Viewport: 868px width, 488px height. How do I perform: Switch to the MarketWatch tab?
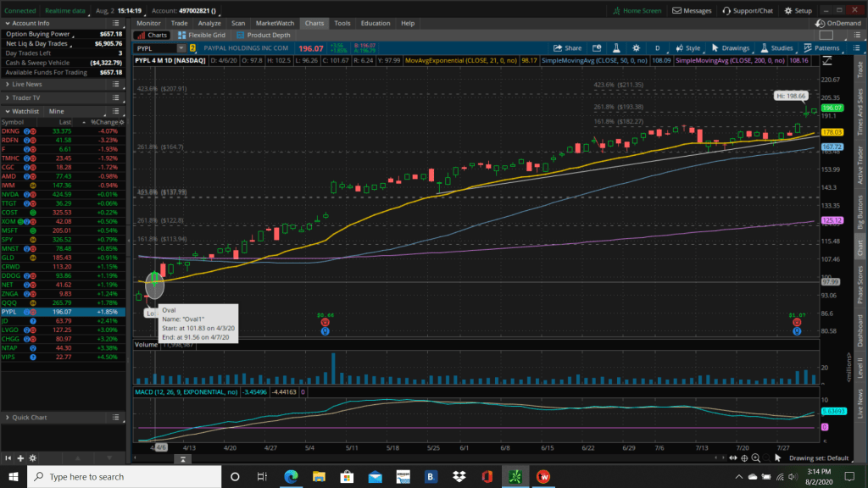(275, 23)
